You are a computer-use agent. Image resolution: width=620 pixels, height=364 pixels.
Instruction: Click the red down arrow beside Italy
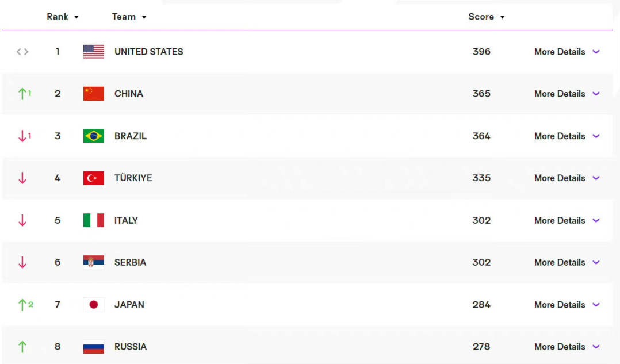click(x=22, y=220)
